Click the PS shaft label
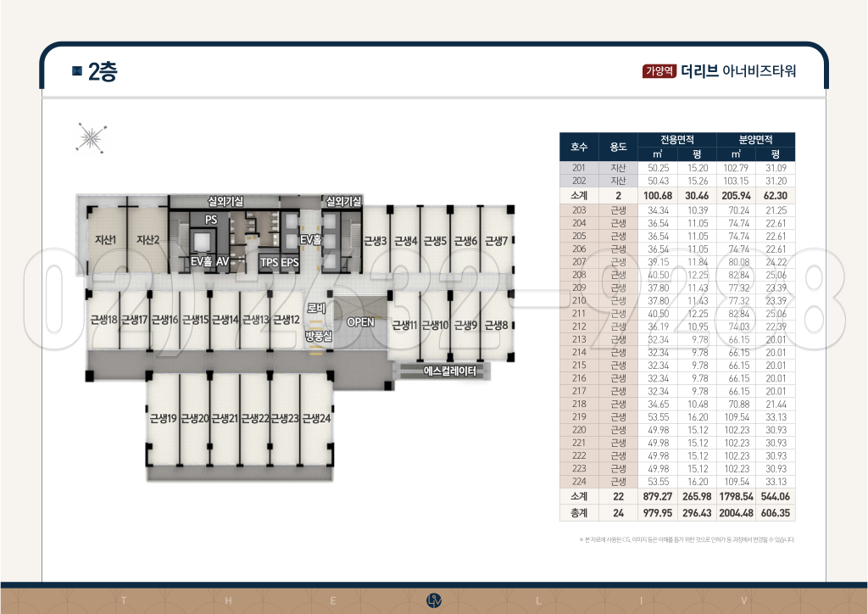The width and height of the screenshot is (868, 614). 211,220
